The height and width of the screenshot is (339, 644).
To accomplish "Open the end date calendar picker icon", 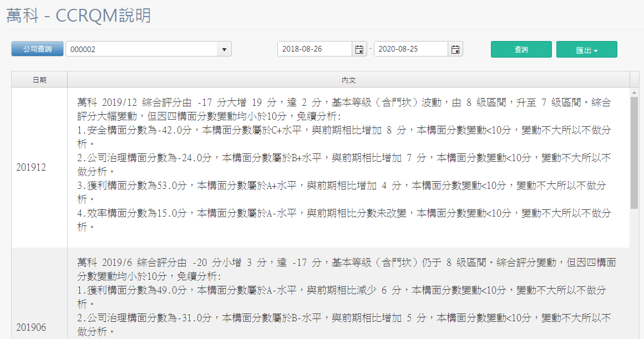I will click(455, 49).
